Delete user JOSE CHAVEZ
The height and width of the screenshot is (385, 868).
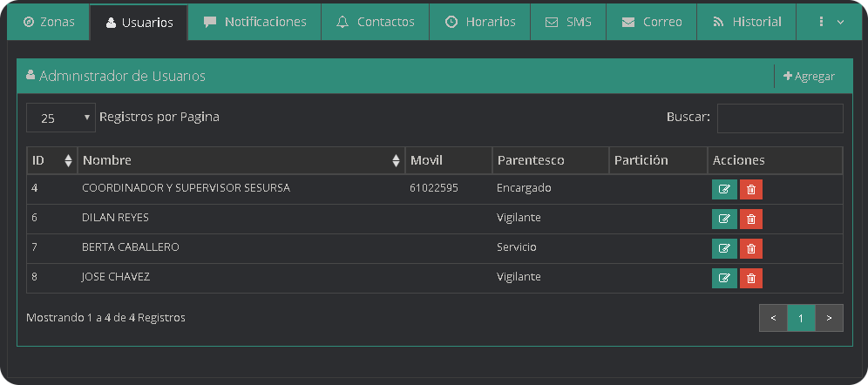(x=751, y=278)
